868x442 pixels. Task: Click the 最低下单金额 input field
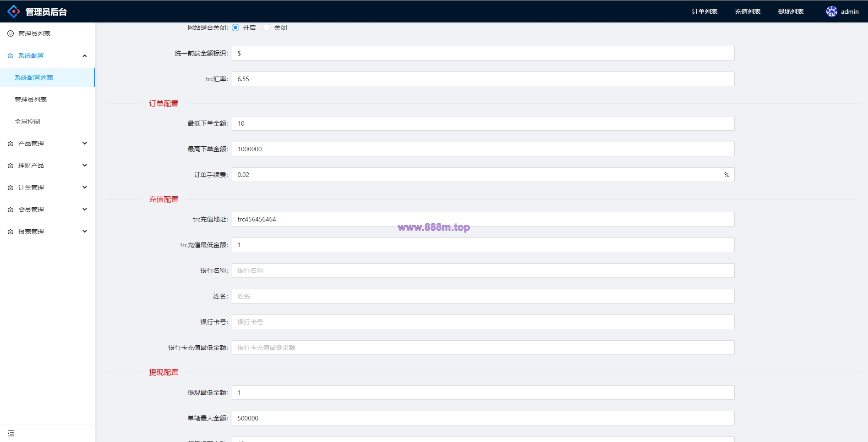[x=483, y=123]
